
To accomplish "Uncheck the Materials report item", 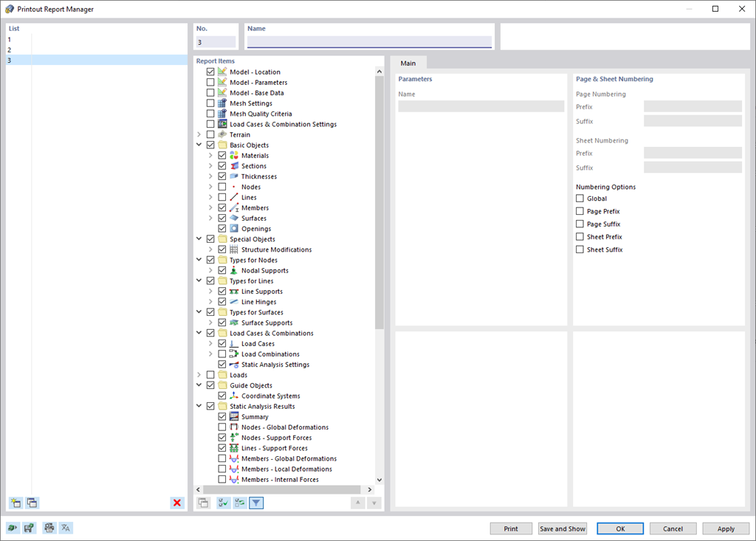I will pos(222,155).
